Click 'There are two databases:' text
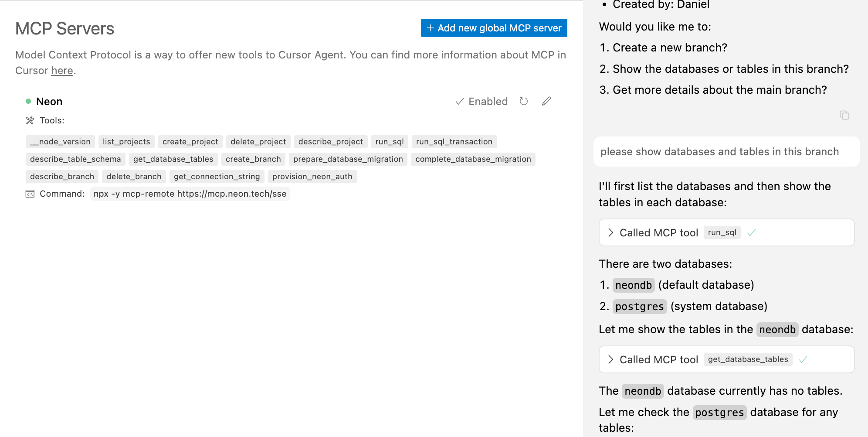 [665, 264]
